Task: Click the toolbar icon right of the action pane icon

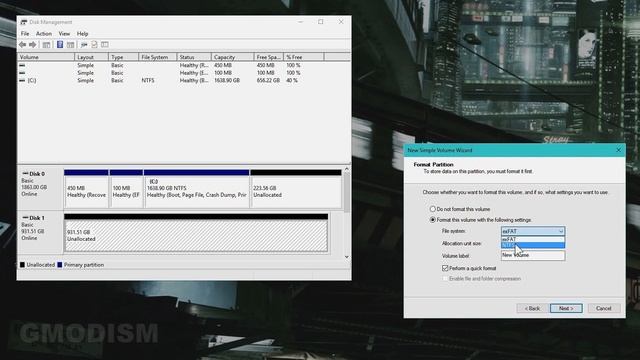Action: (x=84, y=44)
